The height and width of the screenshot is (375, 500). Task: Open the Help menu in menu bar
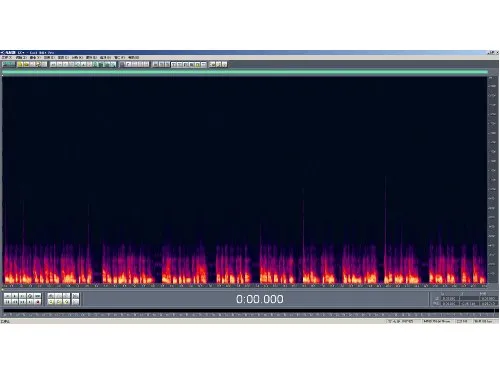click(133, 57)
